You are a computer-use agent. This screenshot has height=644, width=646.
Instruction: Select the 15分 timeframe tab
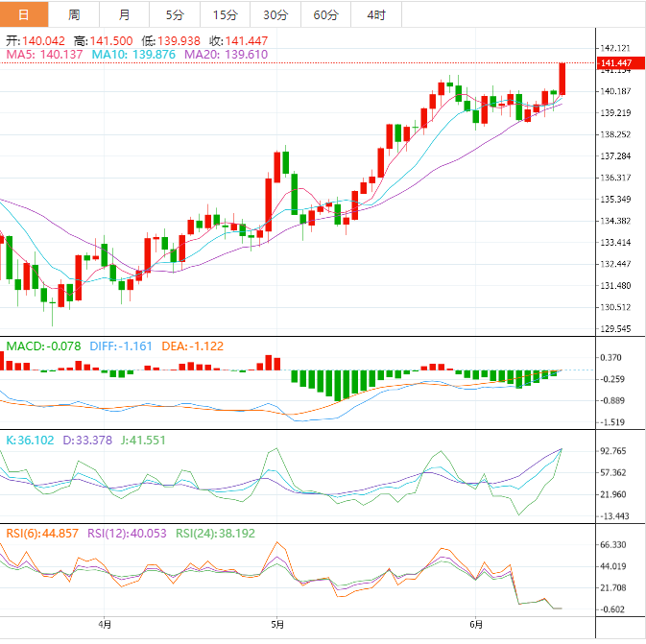tap(225, 14)
